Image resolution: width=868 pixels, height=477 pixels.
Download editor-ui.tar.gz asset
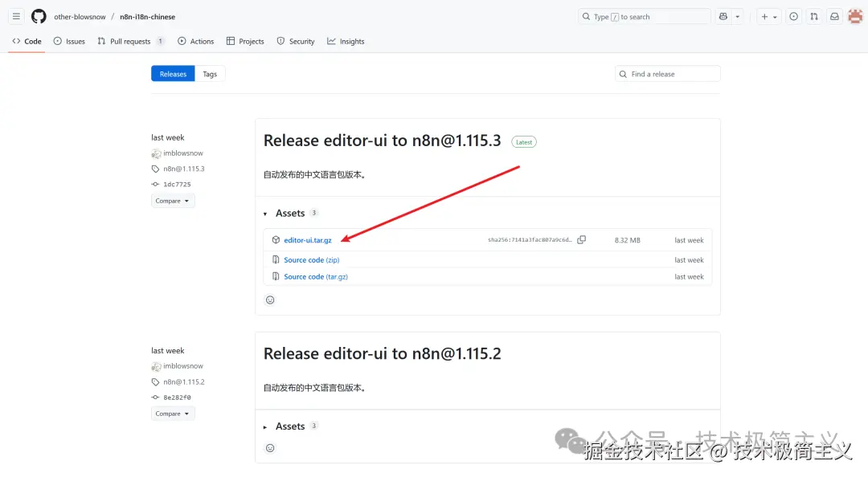[x=308, y=240]
